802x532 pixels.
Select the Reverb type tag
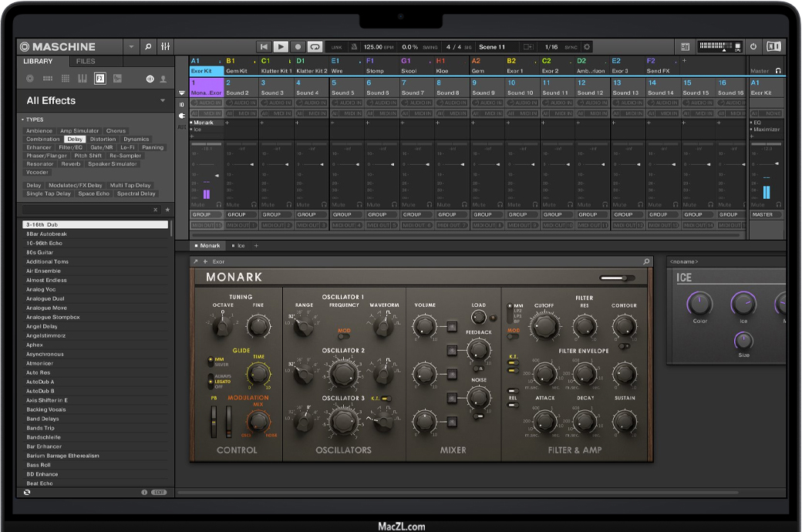point(71,164)
